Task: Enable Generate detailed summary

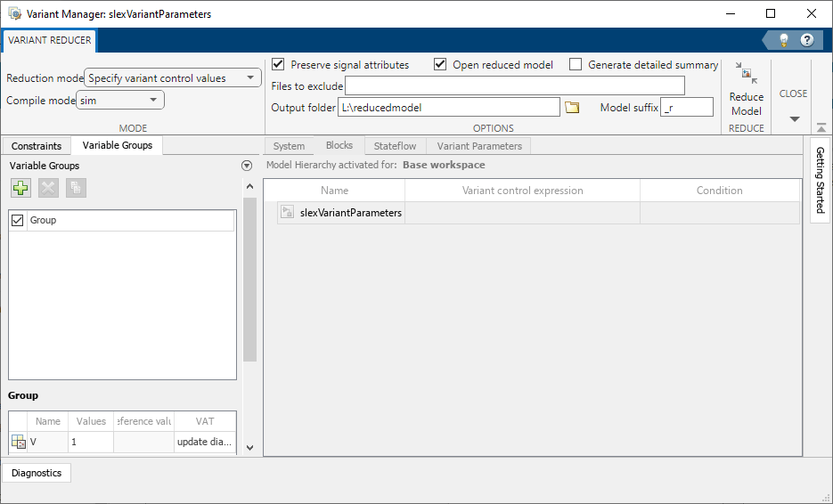Action: coord(576,65)
